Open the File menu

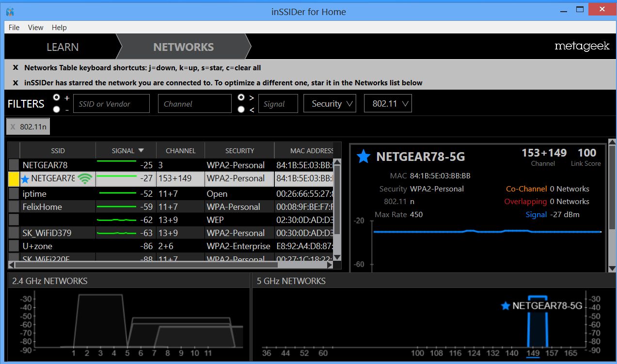(x=14, y=28)
